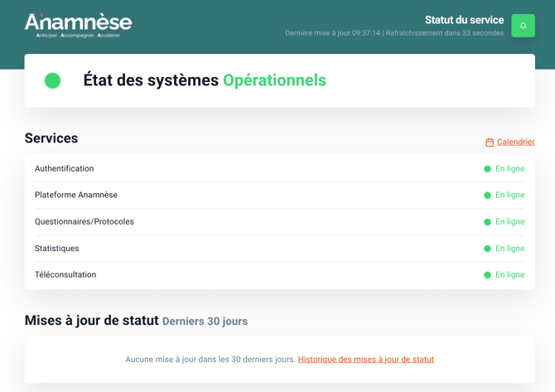Select the Statistiques service row
The height and width of the screenshot is (392, 555).
coord(280,249)
